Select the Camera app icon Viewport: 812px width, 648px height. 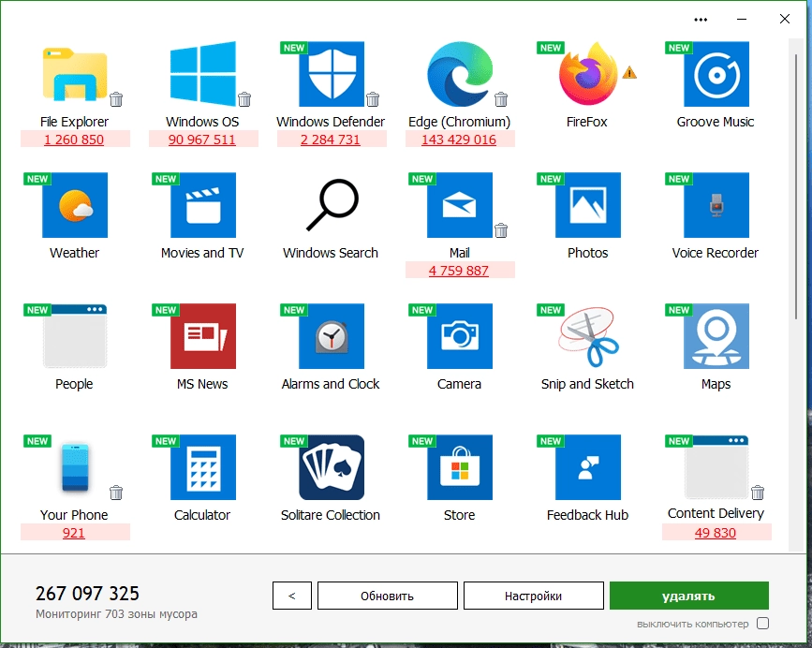tap(460, 336)
